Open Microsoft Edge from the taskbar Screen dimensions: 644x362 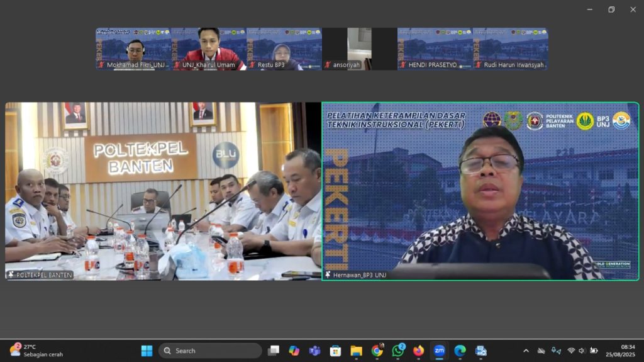pyautogui.click(x=460, y=351)
